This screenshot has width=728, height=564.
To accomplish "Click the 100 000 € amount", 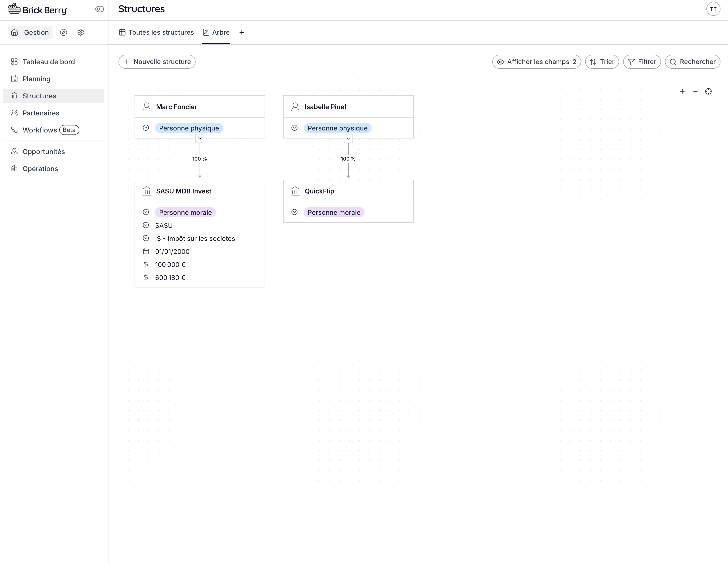I will tap(170, 264).
